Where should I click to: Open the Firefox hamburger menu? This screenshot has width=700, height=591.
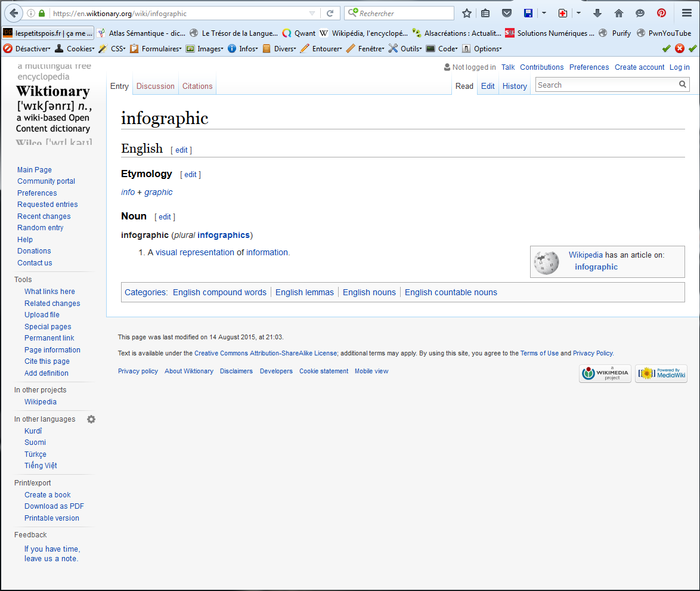point(686,13)
